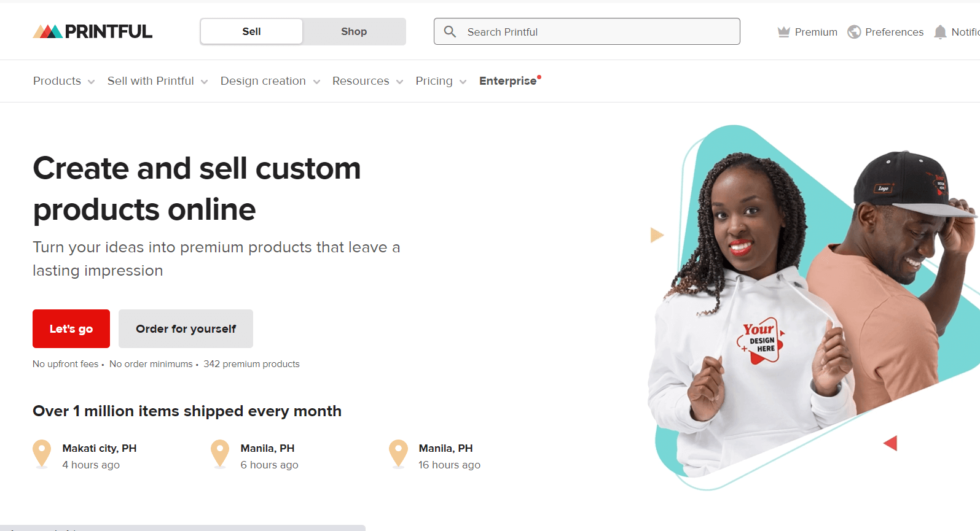The image size is (980, 531).
Task: Click the Premium crown icon
Action: (783, 32)
